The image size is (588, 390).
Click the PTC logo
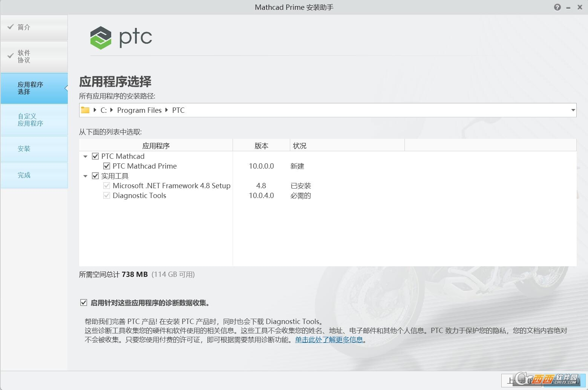click(x=121, y=37)
